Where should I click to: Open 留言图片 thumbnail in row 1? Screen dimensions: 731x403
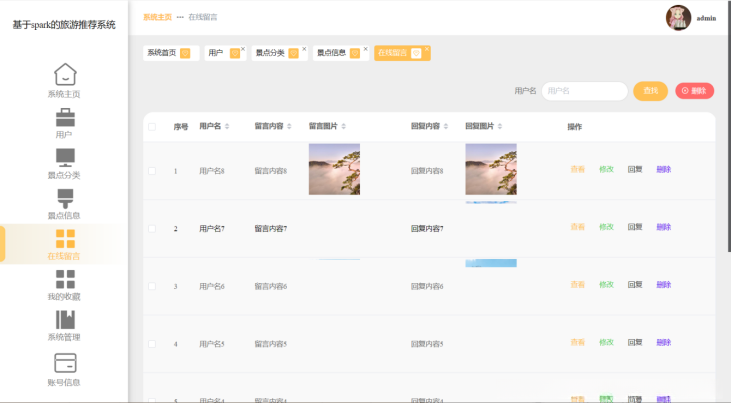(x=334, y=169)
